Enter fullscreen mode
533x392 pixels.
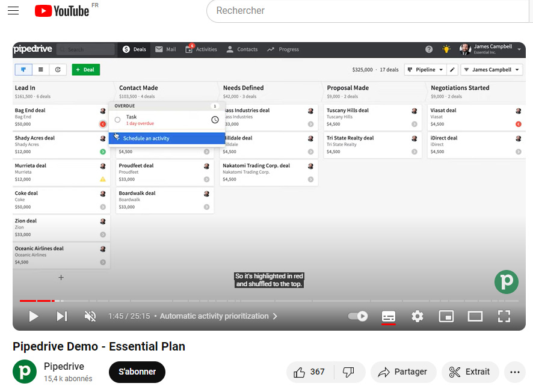coord(504,316)
